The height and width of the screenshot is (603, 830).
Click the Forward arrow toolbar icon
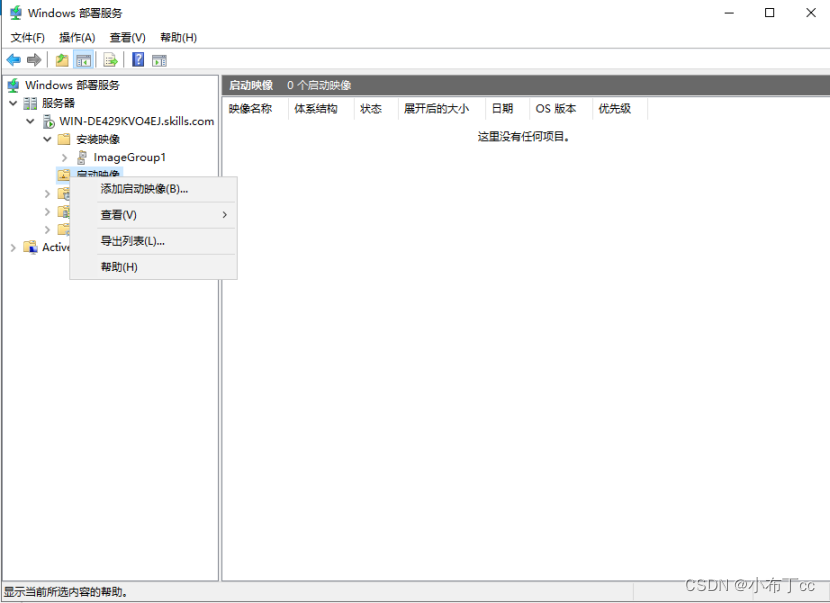[34, 60]
